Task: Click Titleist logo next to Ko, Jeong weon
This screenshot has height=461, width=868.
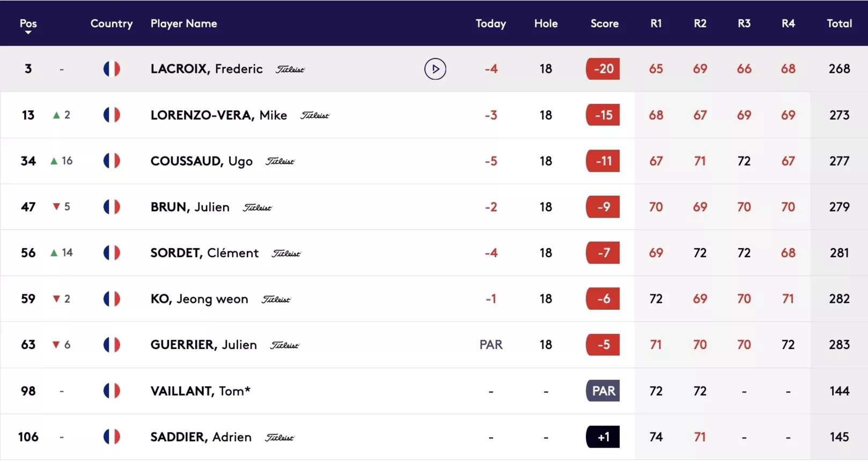Action: 276,299
